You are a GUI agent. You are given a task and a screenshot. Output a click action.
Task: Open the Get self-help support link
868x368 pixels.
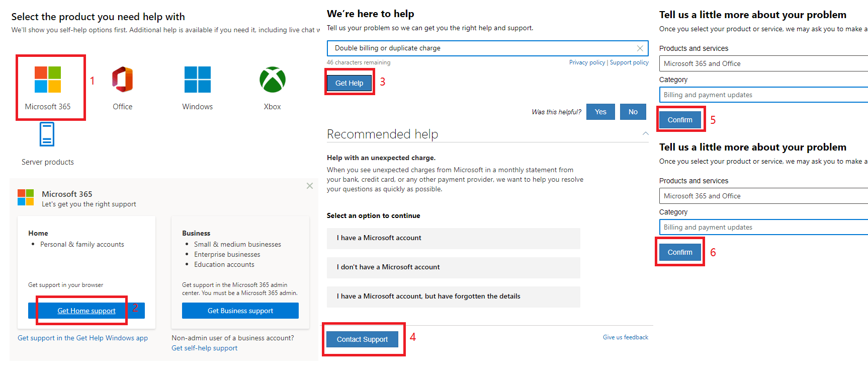pyautogui.click(x=204, y=348)
